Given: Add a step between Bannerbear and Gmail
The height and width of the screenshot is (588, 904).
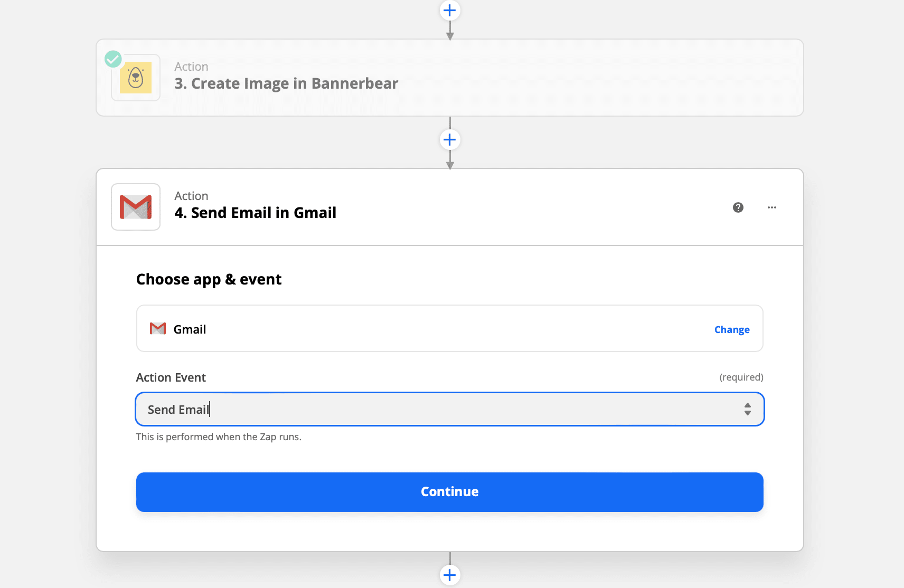Looking at the screenshot, I should click(450, 140).
